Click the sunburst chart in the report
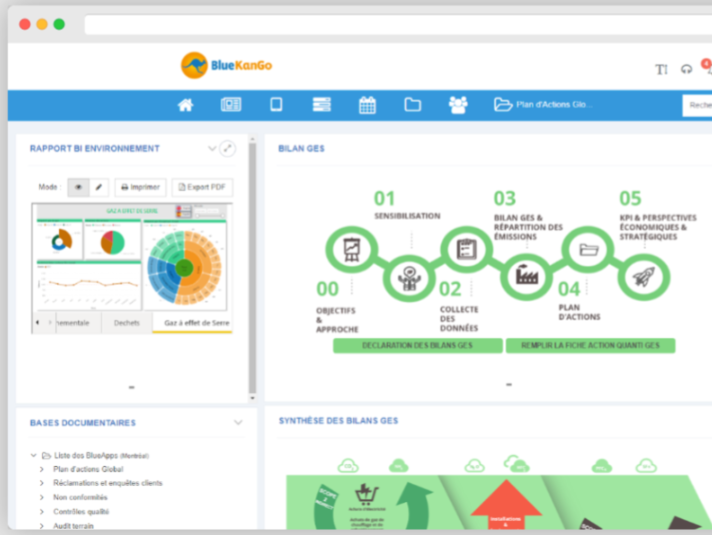The width and height of the screenshot is (712, 535). point(184,268)
